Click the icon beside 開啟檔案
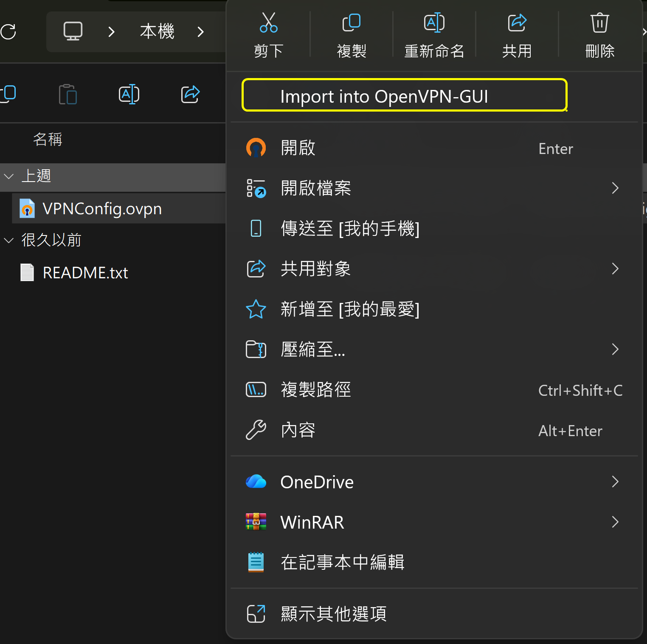This screenshot has height=644, width=647. 256,188
